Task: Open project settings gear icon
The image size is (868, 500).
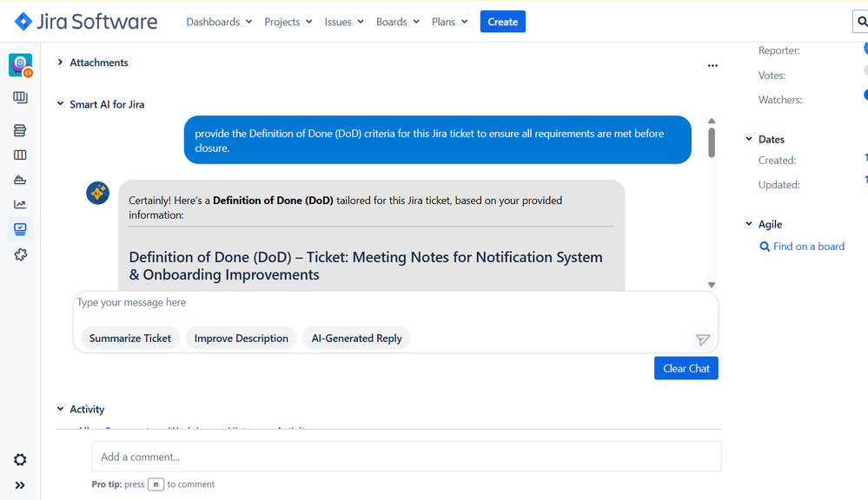Action: 20,459
